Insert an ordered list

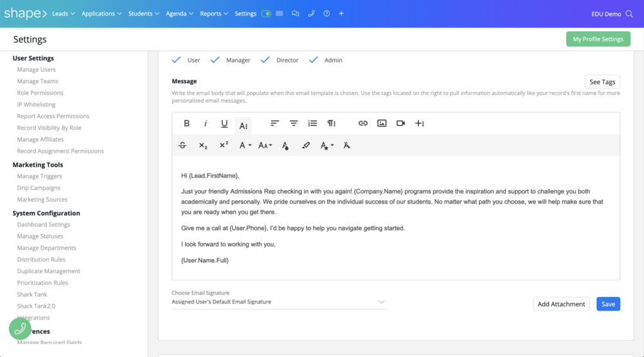[x=312, y=123]
